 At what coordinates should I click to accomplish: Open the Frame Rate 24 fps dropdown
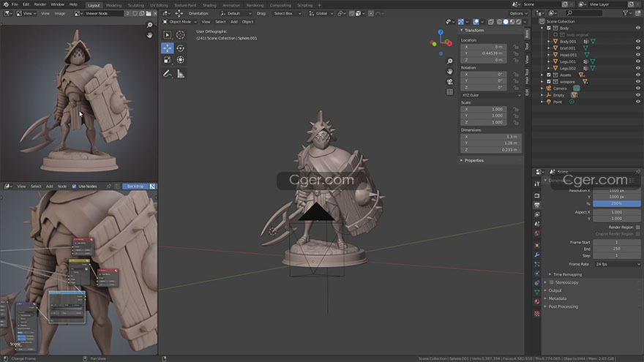[618, 264]
